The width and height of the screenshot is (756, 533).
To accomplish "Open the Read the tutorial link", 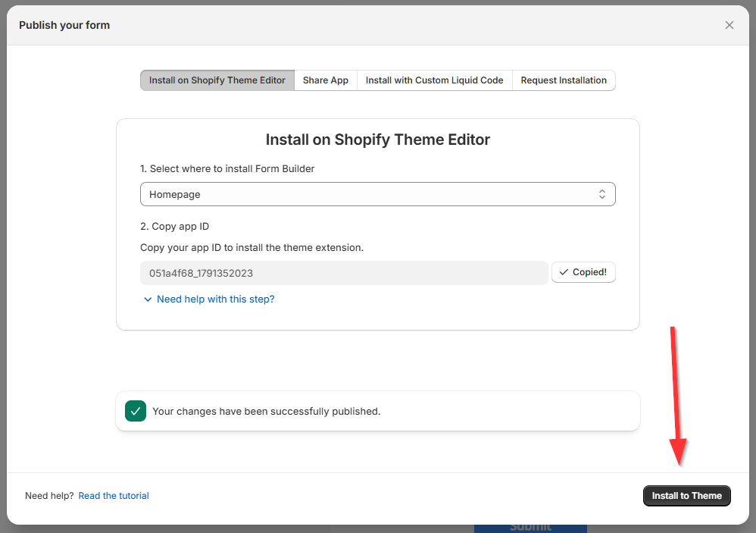I will (114, 496).
